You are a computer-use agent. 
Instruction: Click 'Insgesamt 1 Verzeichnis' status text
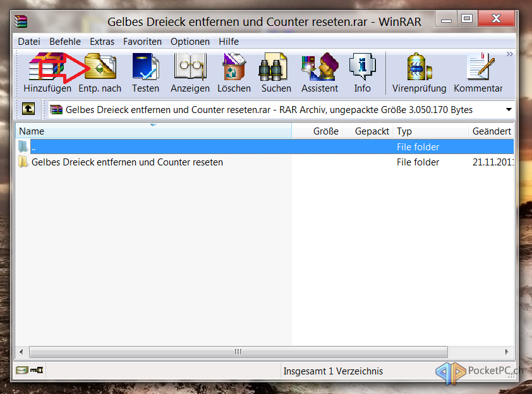coord(333,371)
